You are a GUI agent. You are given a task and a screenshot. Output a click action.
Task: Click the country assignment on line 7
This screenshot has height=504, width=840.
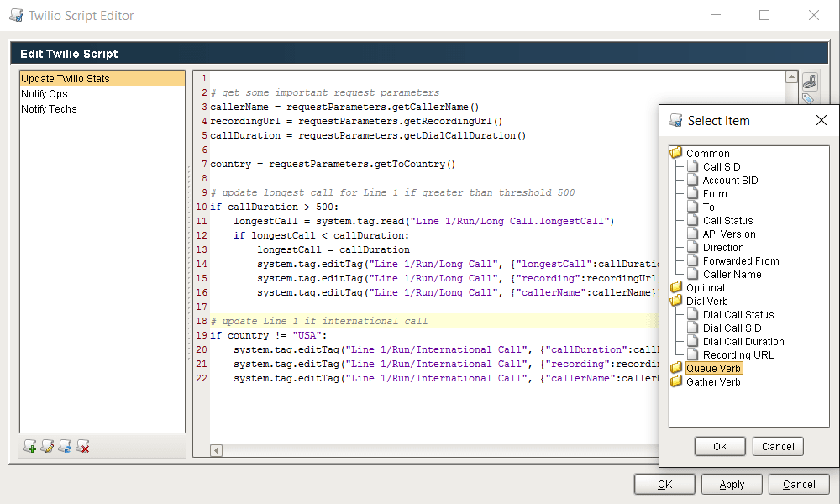(333, 165)
